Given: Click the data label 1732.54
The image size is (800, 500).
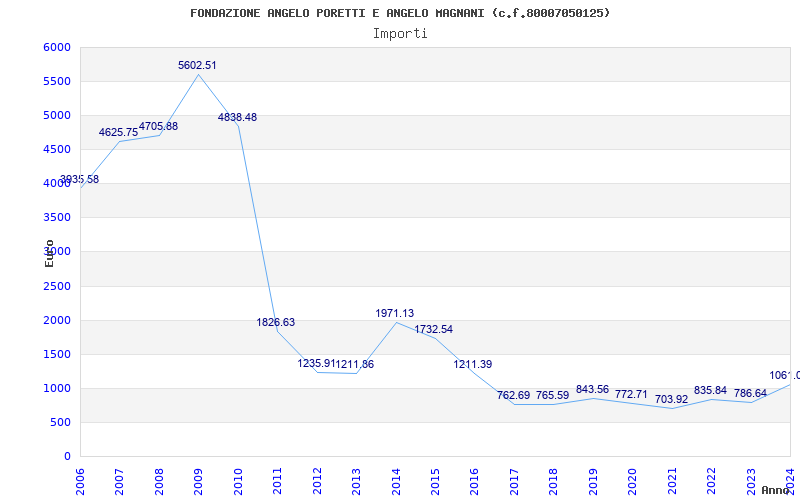Looking at the screenshot, I should (x=434, y=329).
